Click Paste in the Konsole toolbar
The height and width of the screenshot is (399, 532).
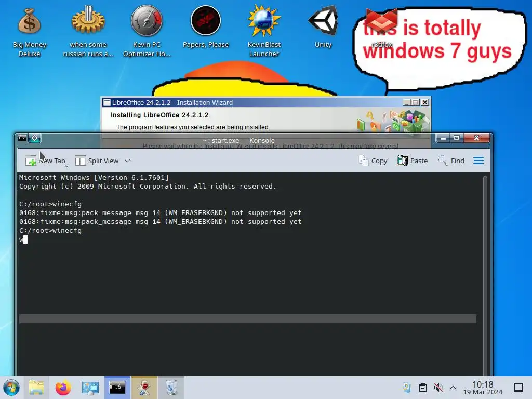[x=412, y=161]
